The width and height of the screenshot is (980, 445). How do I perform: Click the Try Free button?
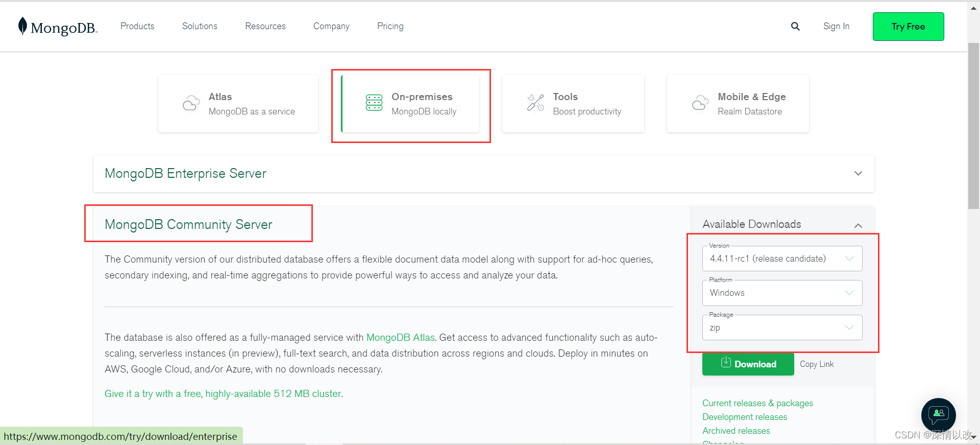(909, 27)
